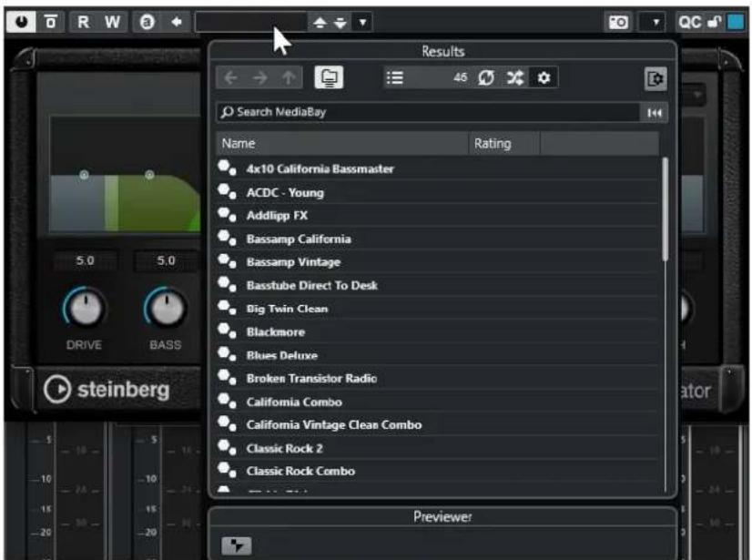This screenshot has width=752, height=560.
Task: Click the preset icon beside Addlipp FX
Action: [x=228, y=215]
